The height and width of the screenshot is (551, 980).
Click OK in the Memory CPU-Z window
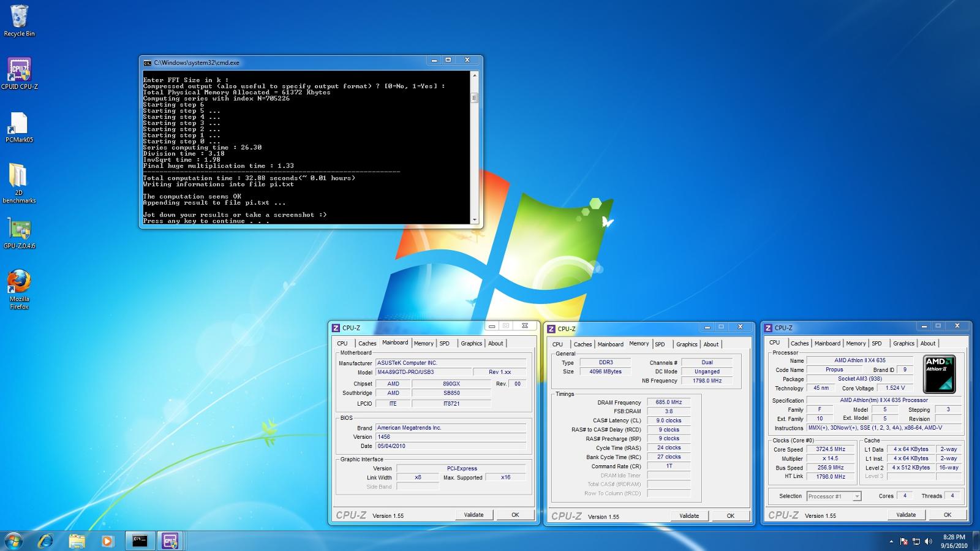click(x=731, y=516)
